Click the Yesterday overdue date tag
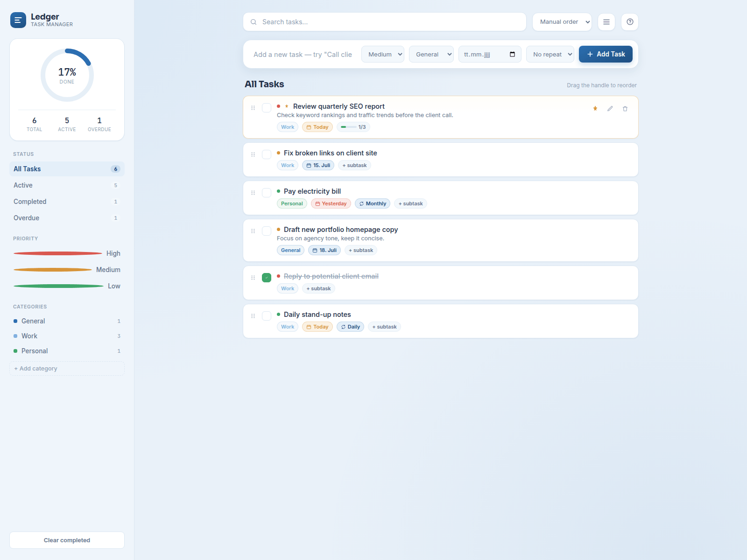This screenshot has height=560, width=747. click(331, 203)
